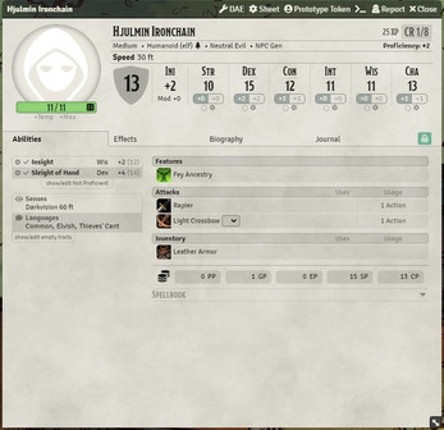Toggle Charisma save proficiency circle
Screen dimensions: 444x430
pyautogui.click(x=408, y=108)
